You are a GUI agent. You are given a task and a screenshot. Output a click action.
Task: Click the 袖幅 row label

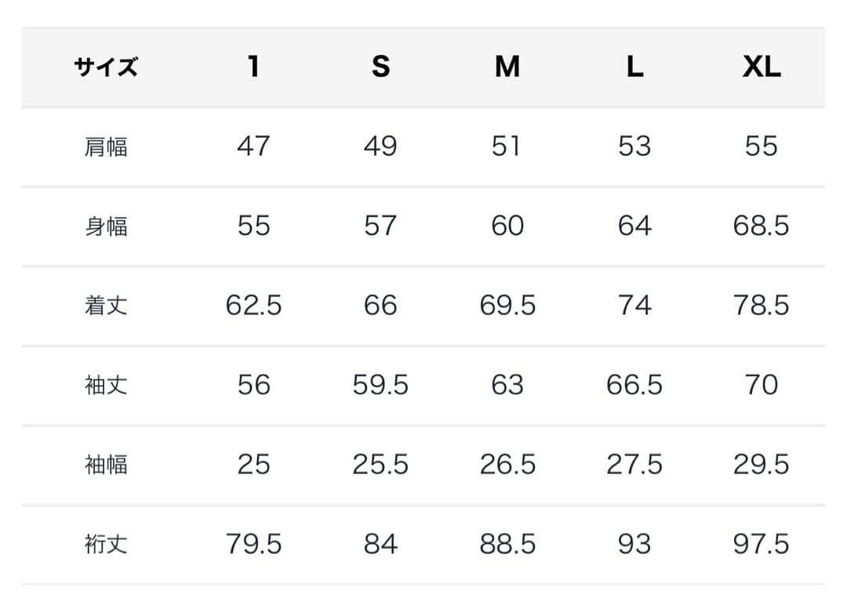coord(106,465)
